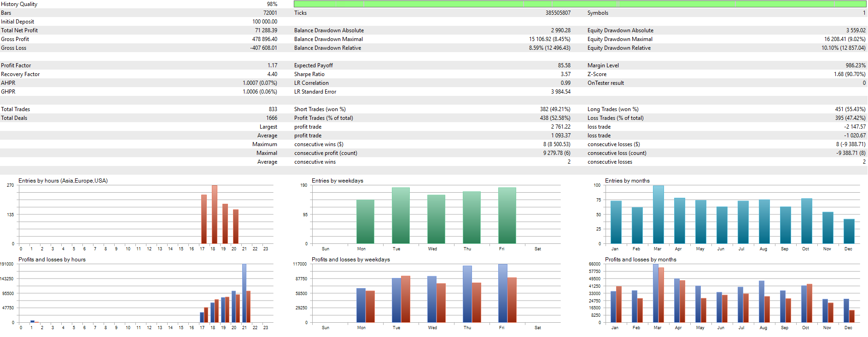Click the March bar in Entries by months

pyautogui.click(x=658, y=214)
